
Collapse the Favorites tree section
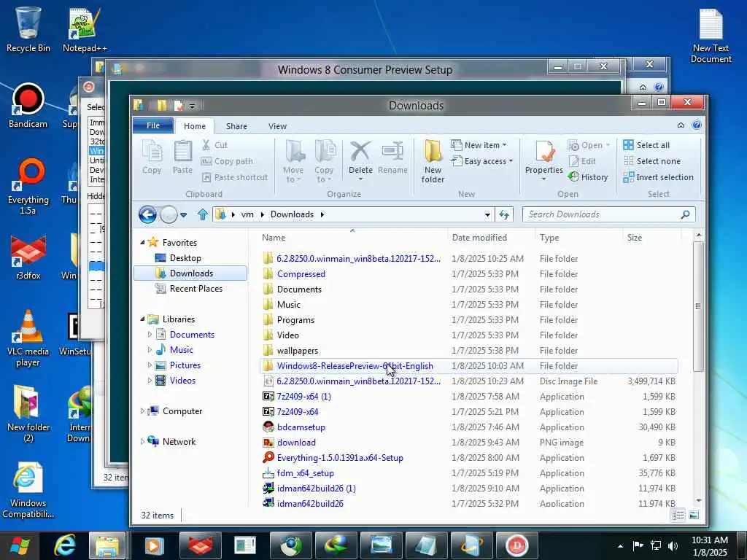[x=142, y=242]
